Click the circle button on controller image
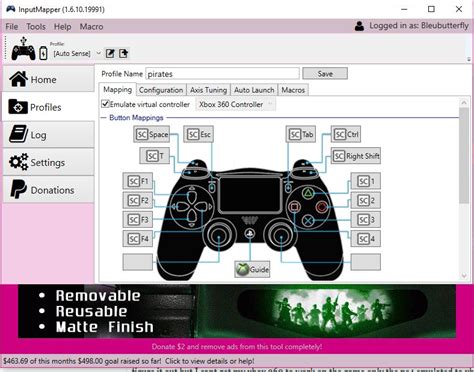Viewport: 474px width, 372px height. [x=321, y=207]
